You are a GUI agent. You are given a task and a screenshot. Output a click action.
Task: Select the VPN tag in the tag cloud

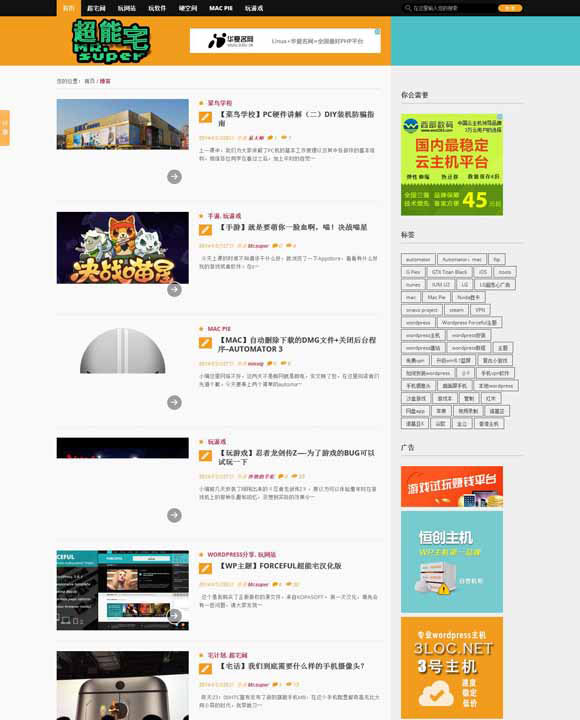pyautogui.click(x=480, y=310)
